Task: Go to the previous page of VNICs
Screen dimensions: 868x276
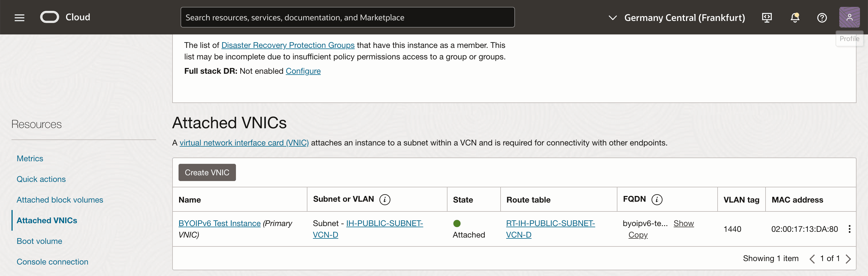Action: tap(812, 259)
